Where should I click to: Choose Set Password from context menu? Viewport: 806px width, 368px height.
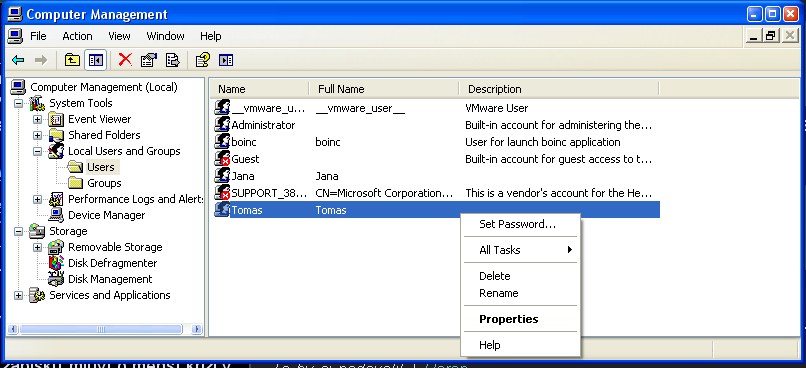coord(521,224)
